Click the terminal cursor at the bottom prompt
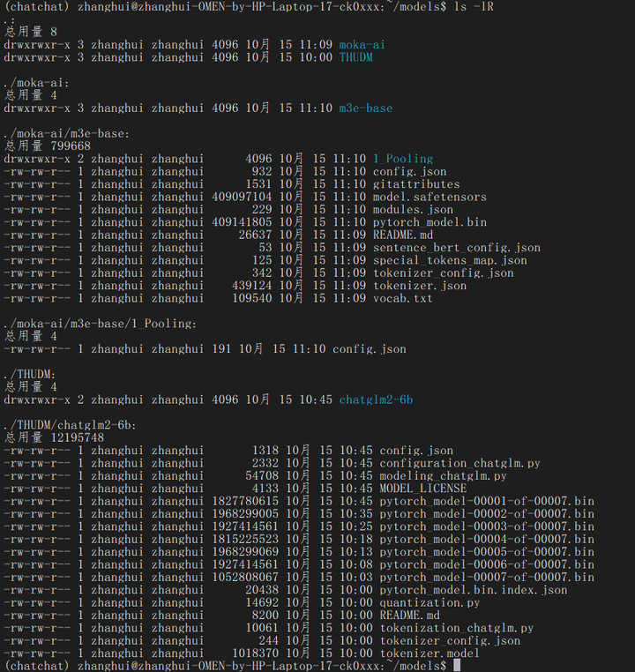 [457, 666]
